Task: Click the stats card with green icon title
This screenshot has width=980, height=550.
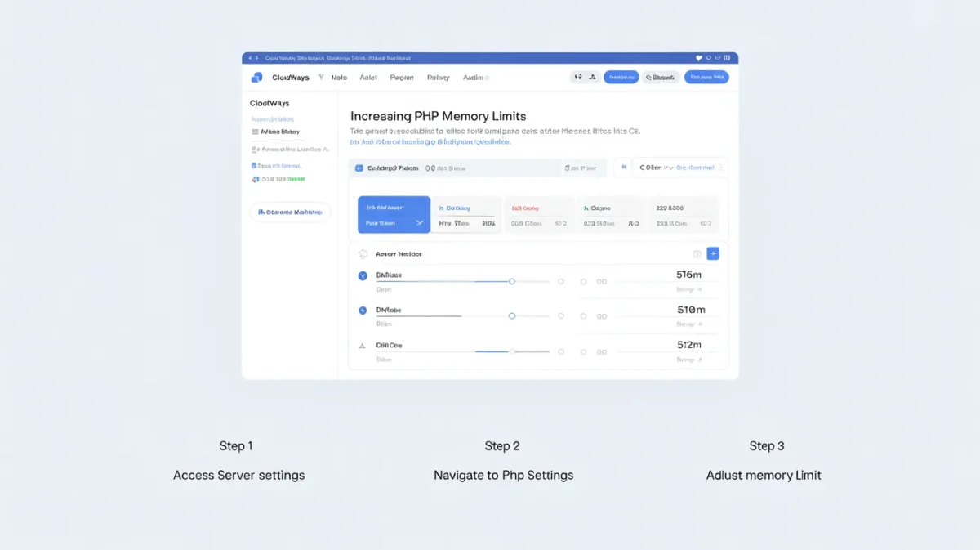Action: (x=612, y=215)
